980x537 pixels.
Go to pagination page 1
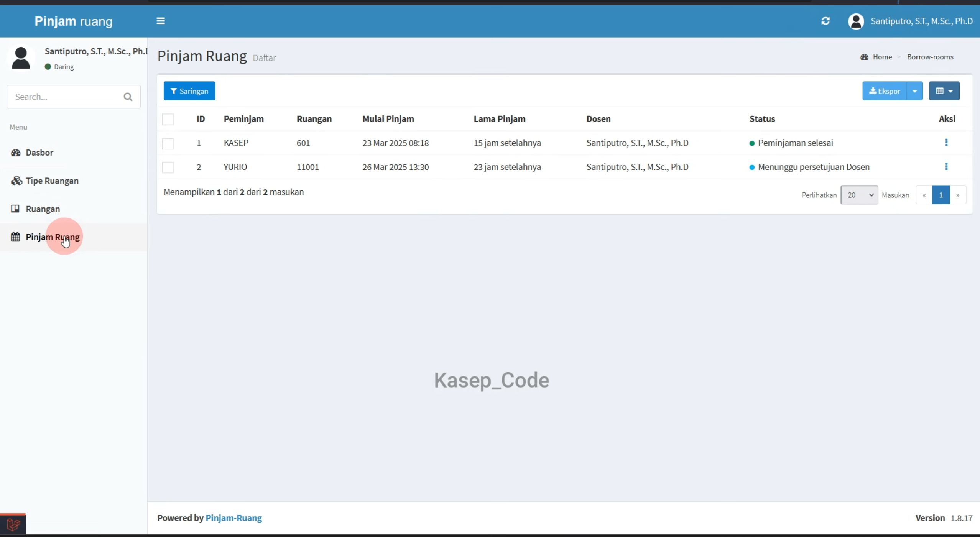point(941,195)
